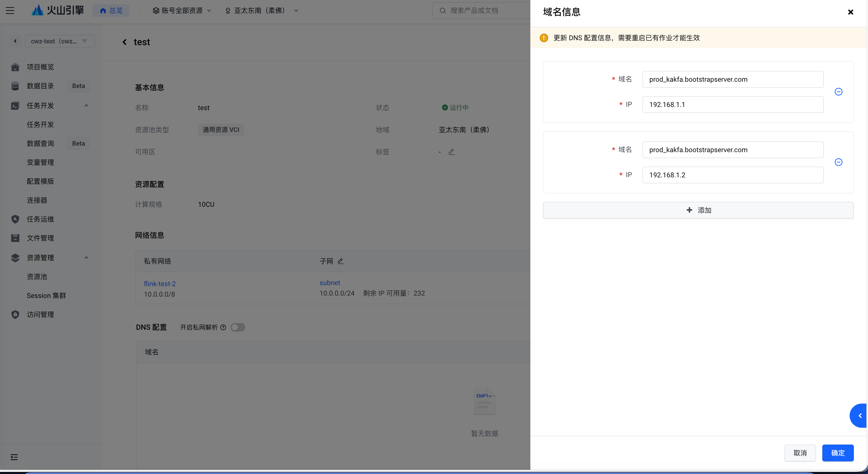
Task: Open the blue floating side panel arrow
Action: coord(860,416)
